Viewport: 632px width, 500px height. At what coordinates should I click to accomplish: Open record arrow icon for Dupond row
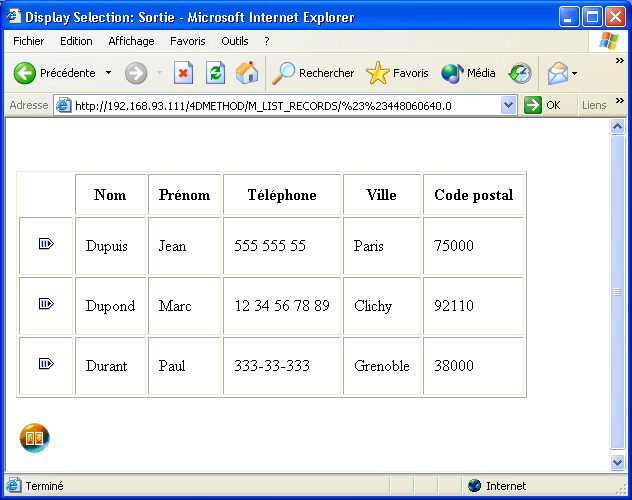pos(46,304)
